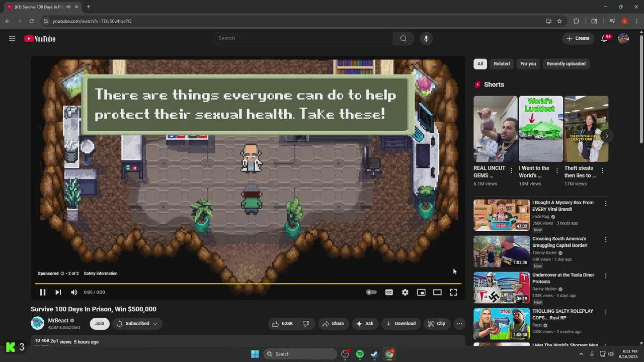Open the World's Luckiest short thumbnail
The image size is (644, 362).
point(541,129)
